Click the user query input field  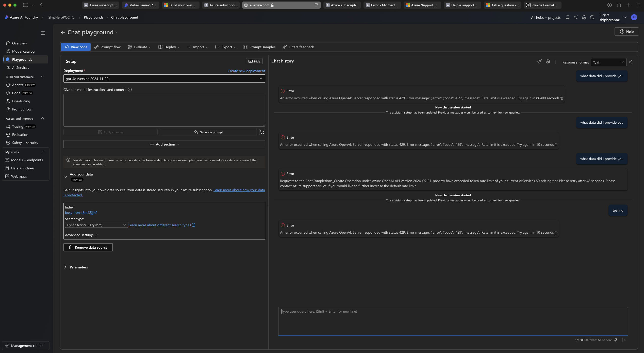pos(453,321)
